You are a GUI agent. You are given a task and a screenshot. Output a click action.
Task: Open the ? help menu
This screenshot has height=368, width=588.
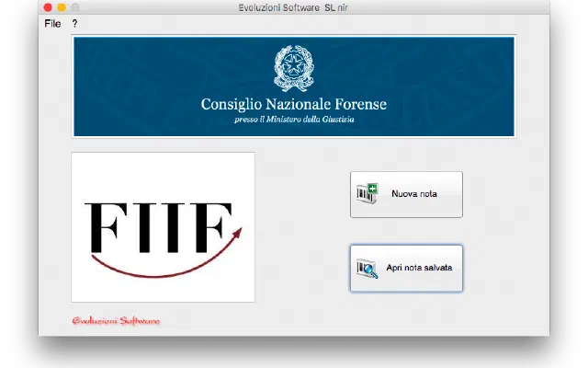[74, 24]
